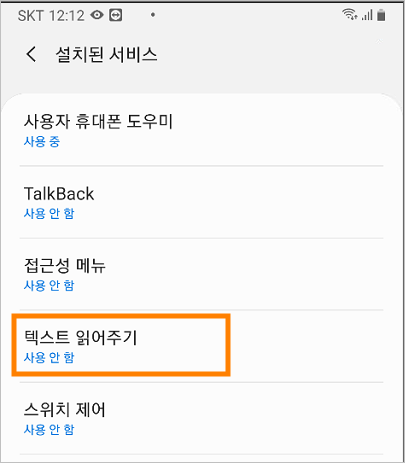Tap the cellular signal strength icon
The height and width of the screenshot is (463, 405).
pos(368,15)
